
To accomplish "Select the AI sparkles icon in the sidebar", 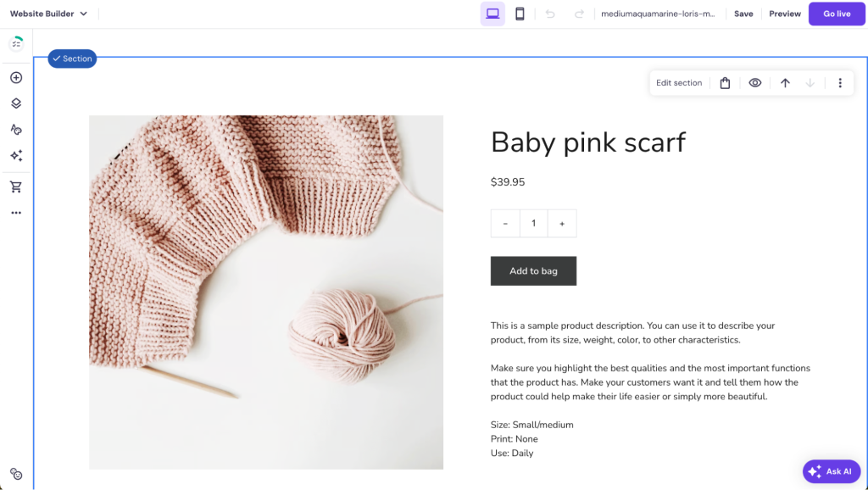I will (x=15, y=156).
